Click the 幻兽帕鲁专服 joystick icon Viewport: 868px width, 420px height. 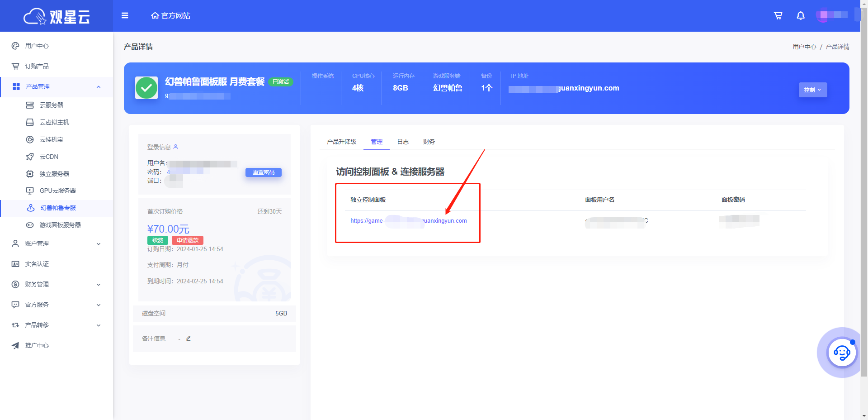click(x=31, y=208)
